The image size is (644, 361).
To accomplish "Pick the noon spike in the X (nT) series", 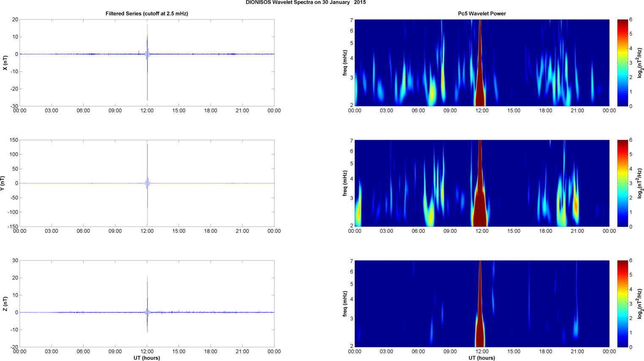I will click(x=147, y=63).
